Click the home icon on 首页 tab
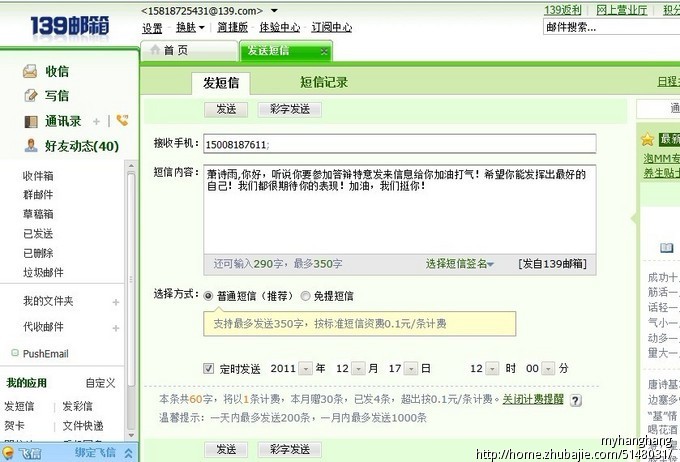 click(x=155, y=50)
